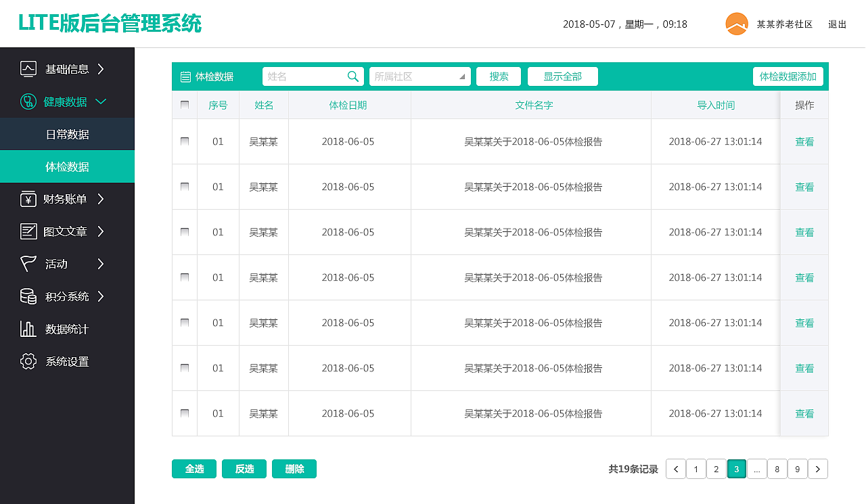Viewport: 866px width, 504px height.
Task: Collapse the 健康数据 menu chevron
Action: click(x=101, y=101)
